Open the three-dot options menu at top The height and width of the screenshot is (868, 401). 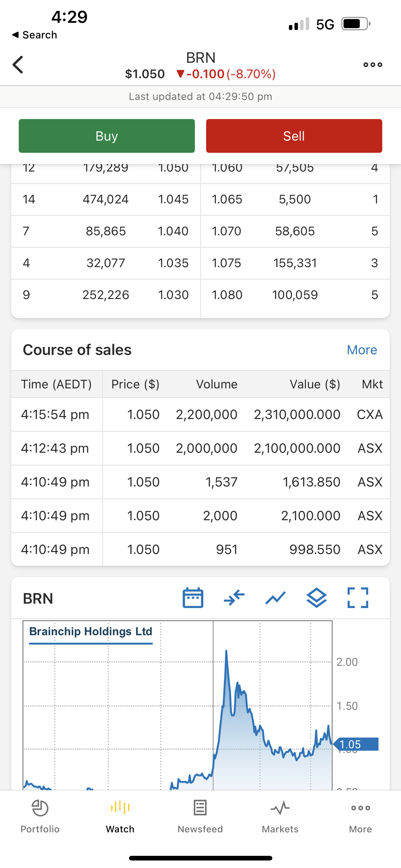click(x=373, y=65)
